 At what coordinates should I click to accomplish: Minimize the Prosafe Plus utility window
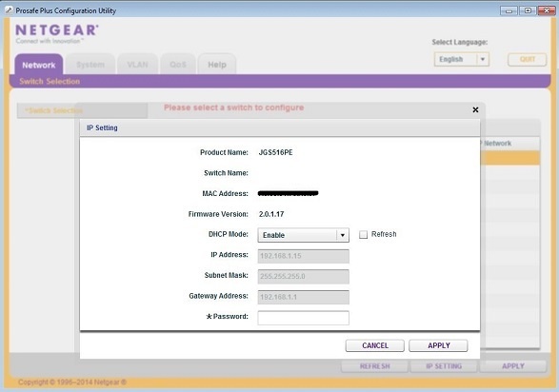509,10
